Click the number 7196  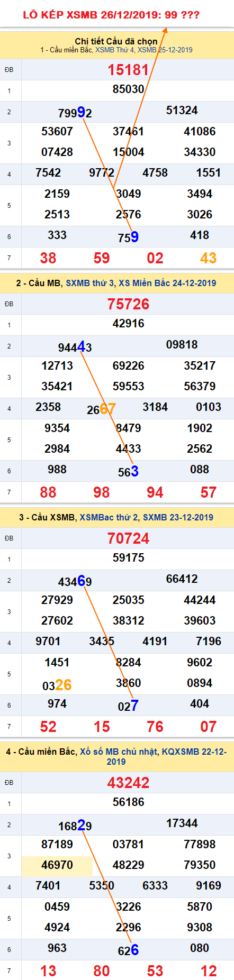coord(209,641)
